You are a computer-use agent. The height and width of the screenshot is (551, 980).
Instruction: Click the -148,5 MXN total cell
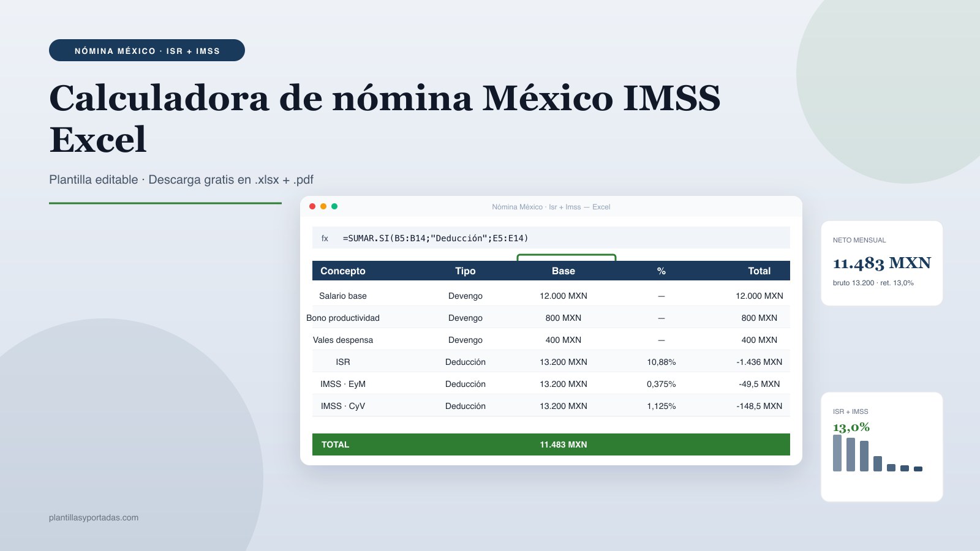pyautogui.click(x=759, y=406)
